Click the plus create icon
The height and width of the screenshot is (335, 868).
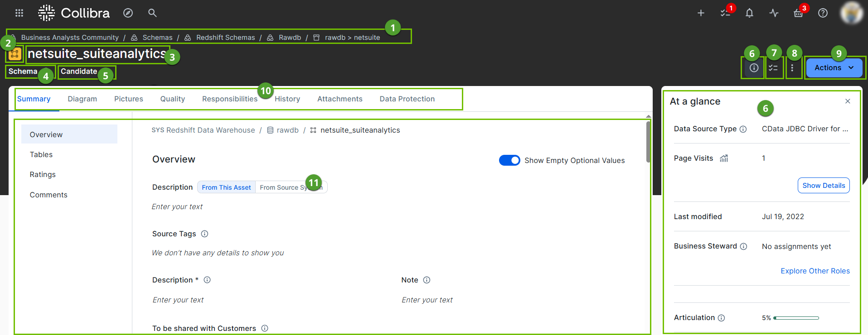coord(701,13)
